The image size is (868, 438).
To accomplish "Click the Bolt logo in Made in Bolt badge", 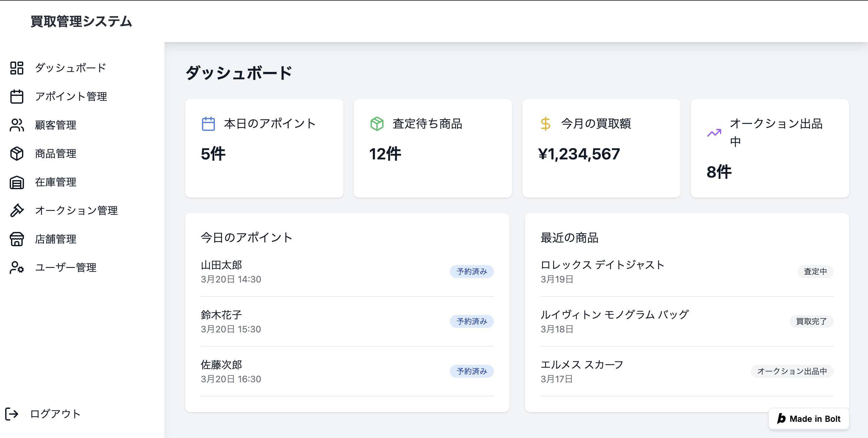I will pyautogui.click(x=781, y=419).
